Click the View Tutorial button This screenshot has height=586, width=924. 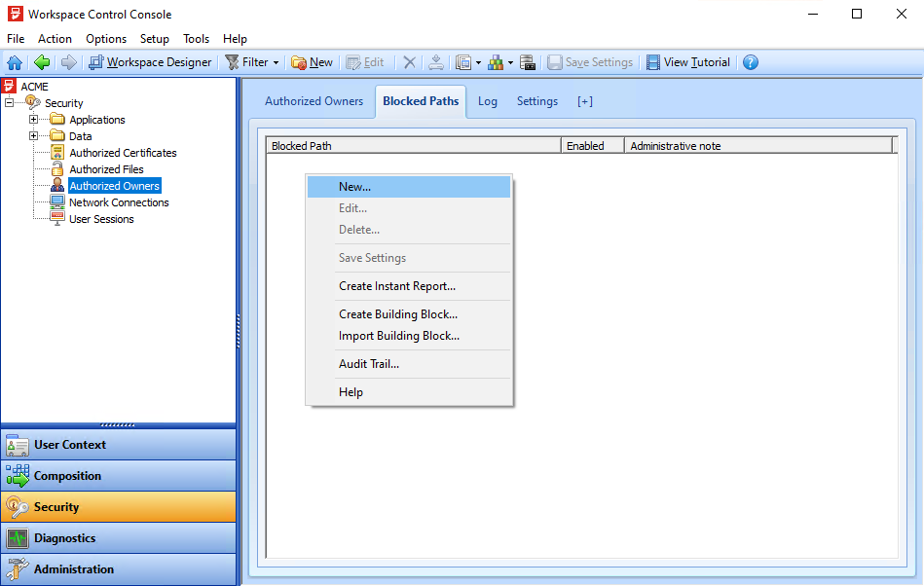tap(687, 62)
